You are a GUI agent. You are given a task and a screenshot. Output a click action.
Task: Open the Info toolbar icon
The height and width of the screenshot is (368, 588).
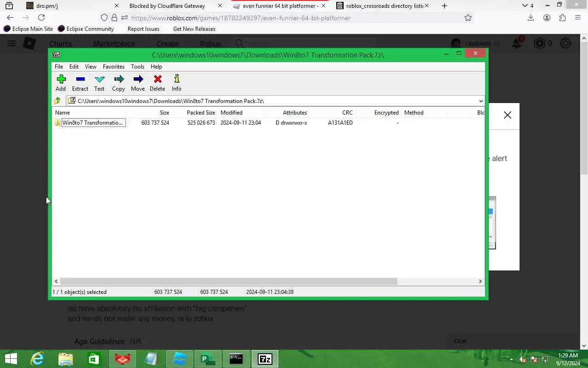[x=176, y=83]
